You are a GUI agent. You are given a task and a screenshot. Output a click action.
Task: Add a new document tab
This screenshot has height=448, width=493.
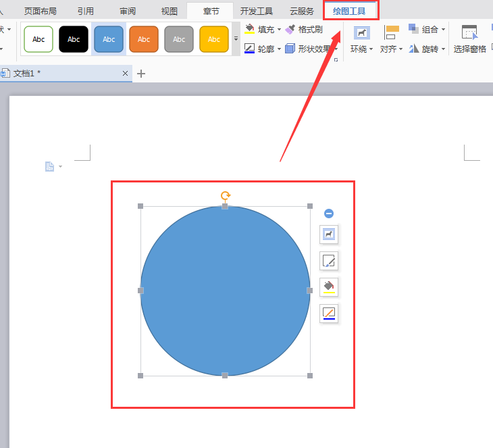click(141, 74)
